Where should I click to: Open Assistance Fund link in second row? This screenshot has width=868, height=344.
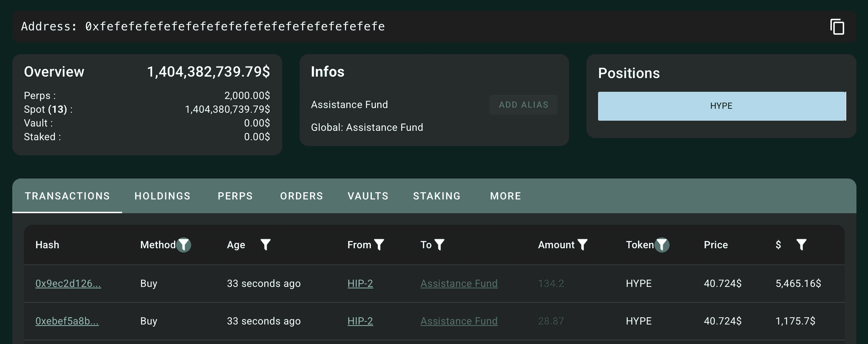[x=459, y=321]
